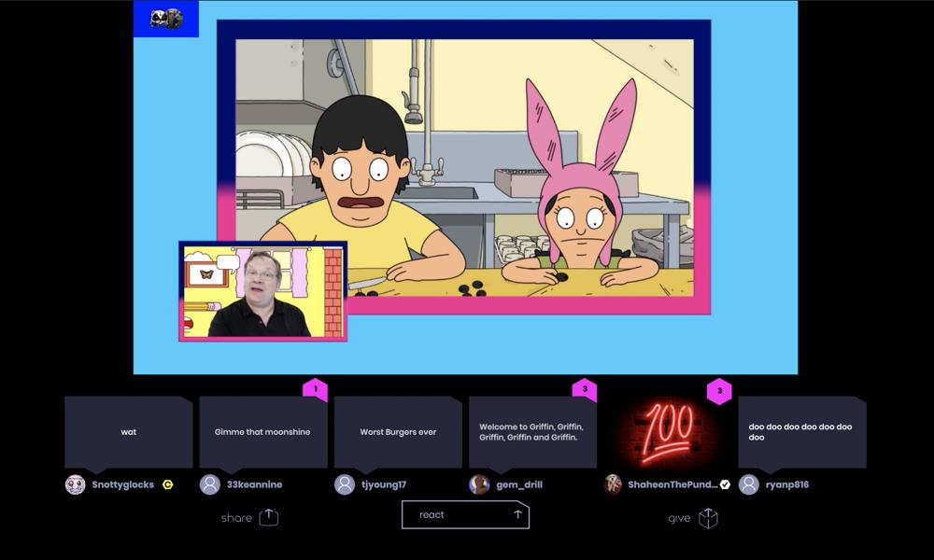
Task: Click the ryanp816 username link
Action: 786,484
